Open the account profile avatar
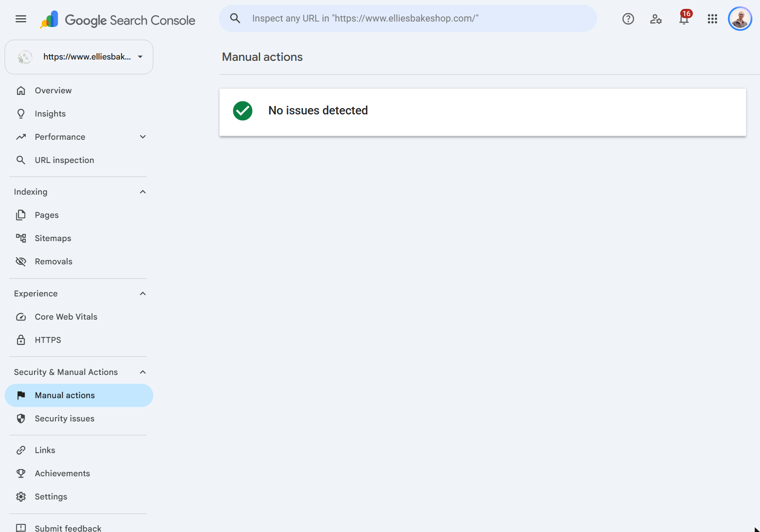 click(740, 19)
